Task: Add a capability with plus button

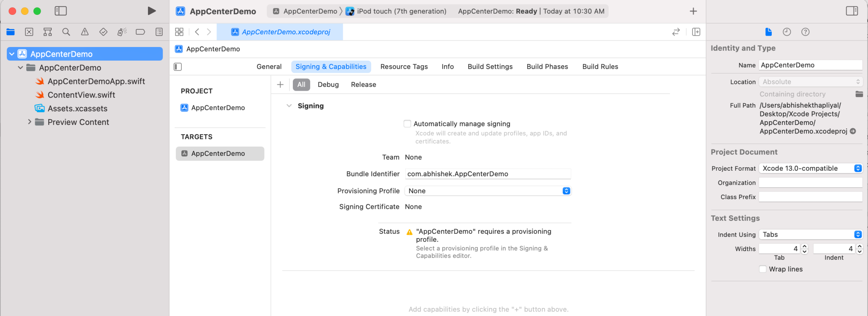Action: point(280,85)
